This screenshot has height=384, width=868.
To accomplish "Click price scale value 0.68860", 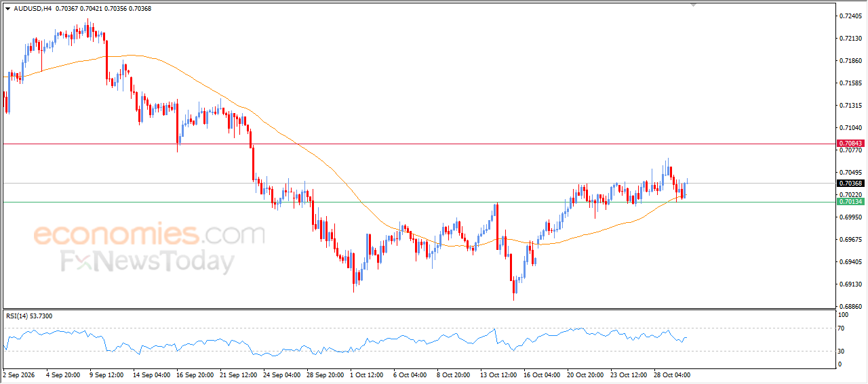I will coord(850,307).
